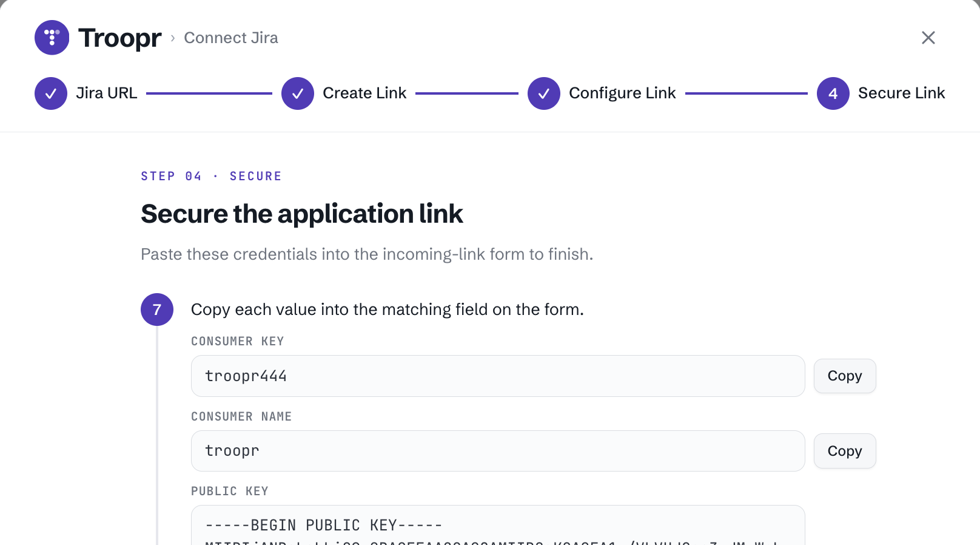The image size is (980, 545).
Task: Copy the Consumer Key value
Action: click(x=845, y=376)
